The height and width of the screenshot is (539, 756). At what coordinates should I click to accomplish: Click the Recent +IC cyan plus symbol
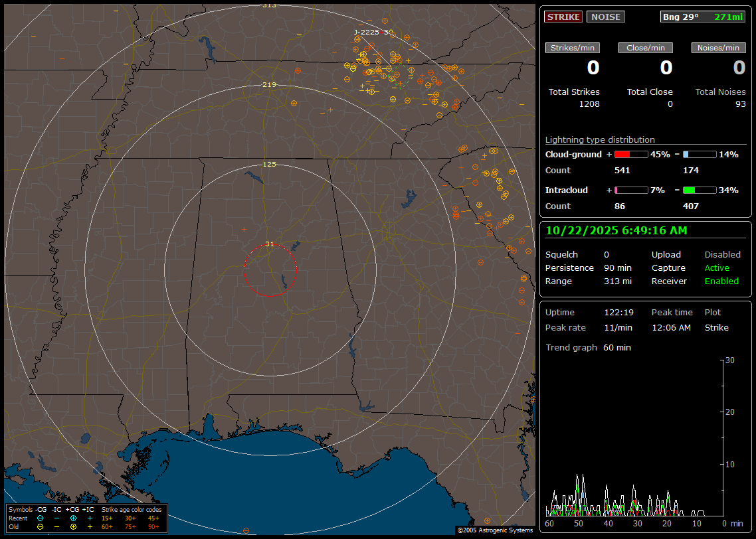click(x=89, y=518)
